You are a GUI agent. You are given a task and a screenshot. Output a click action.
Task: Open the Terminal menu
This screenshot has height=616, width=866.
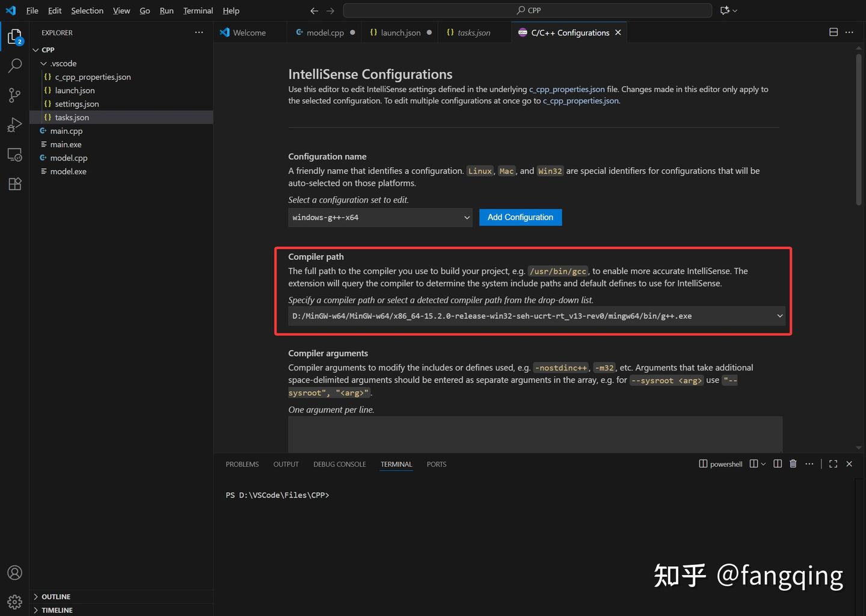[198, 10]
